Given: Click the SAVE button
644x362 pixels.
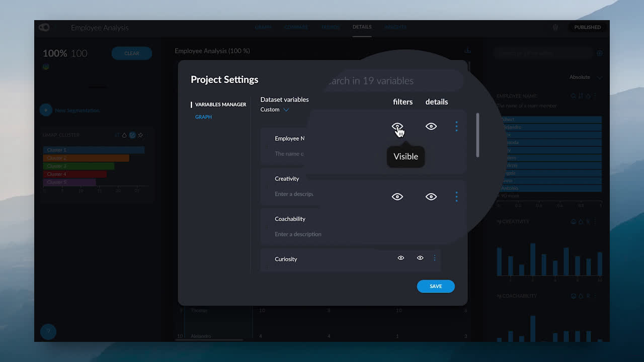Looking at the screenshot, I should tap(436, 286).
